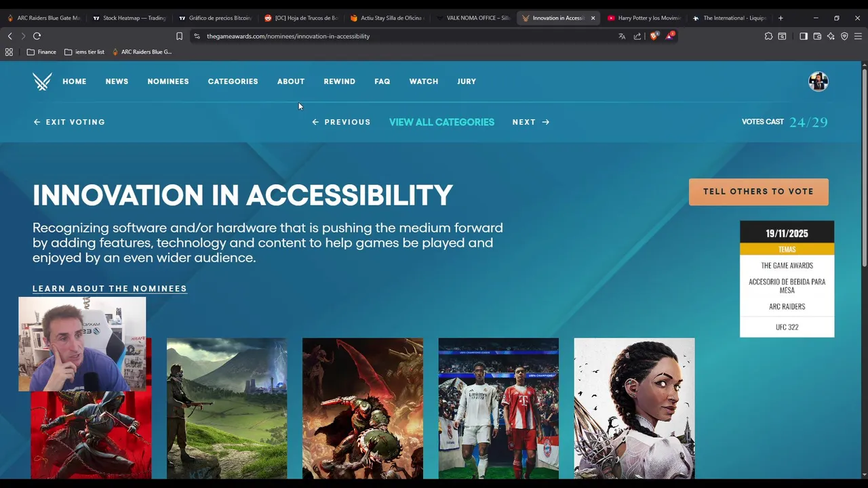Select the green hills soldier nominee thumbnail

226,408
